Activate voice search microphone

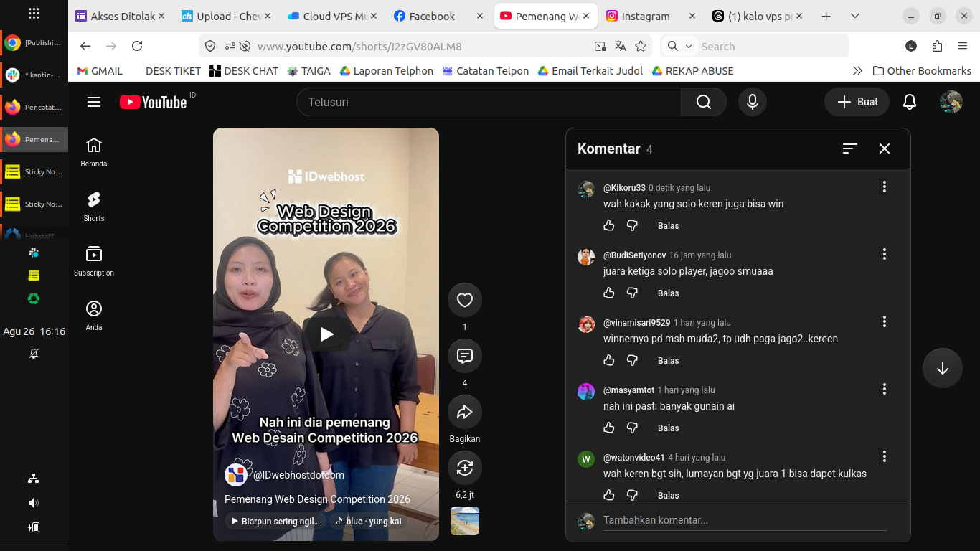click(x=753, y=102)
